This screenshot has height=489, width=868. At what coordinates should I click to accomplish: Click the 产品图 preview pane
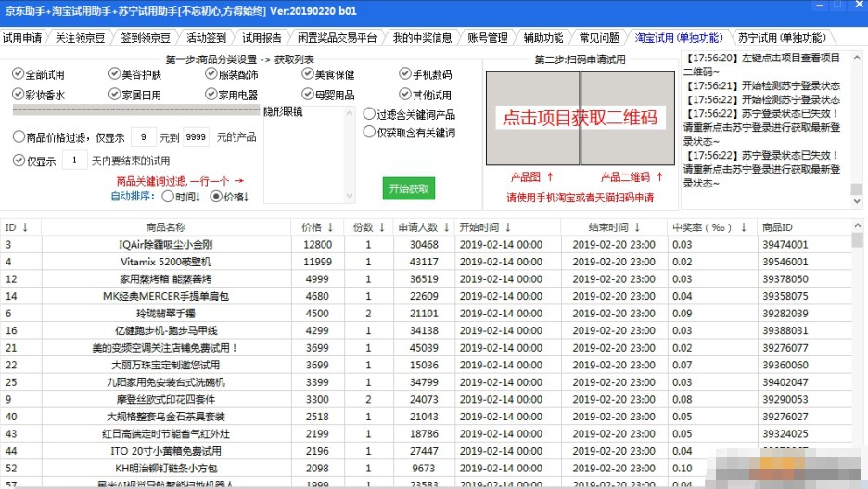[532, 118]
